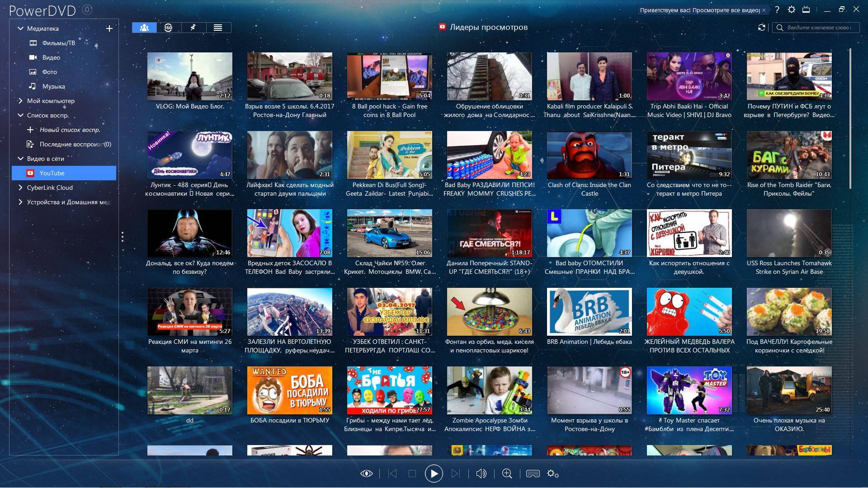Collapse the Видео в сети section
868x488 pixels.
20,159
